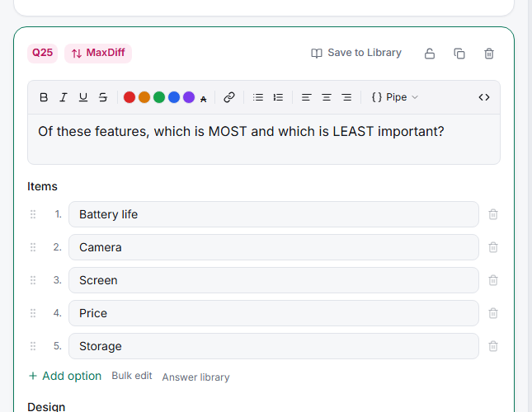Insert a numbered list
Image resolution: width=532 pixels, height=412 pixels.
click(278, 97)
